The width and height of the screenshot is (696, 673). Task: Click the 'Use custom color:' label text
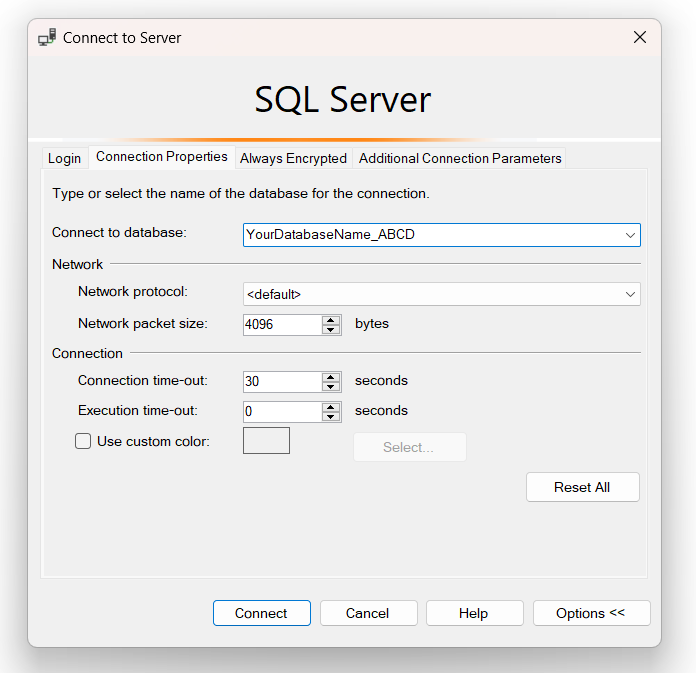153,441
